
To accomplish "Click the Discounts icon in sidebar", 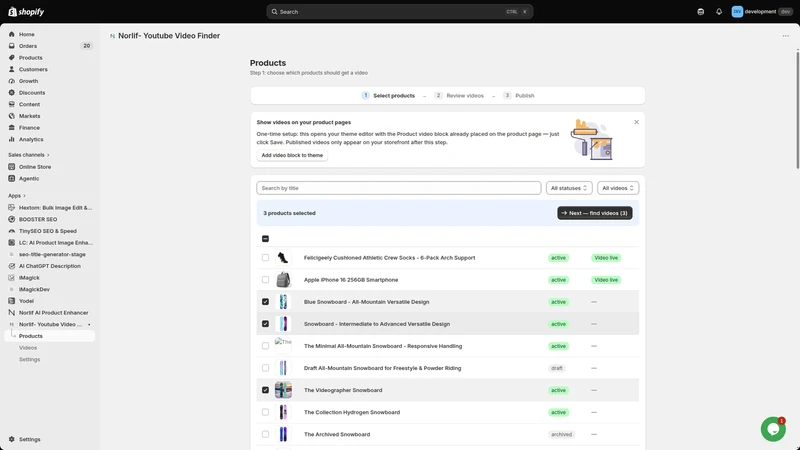I will click(x=12, y=93).
